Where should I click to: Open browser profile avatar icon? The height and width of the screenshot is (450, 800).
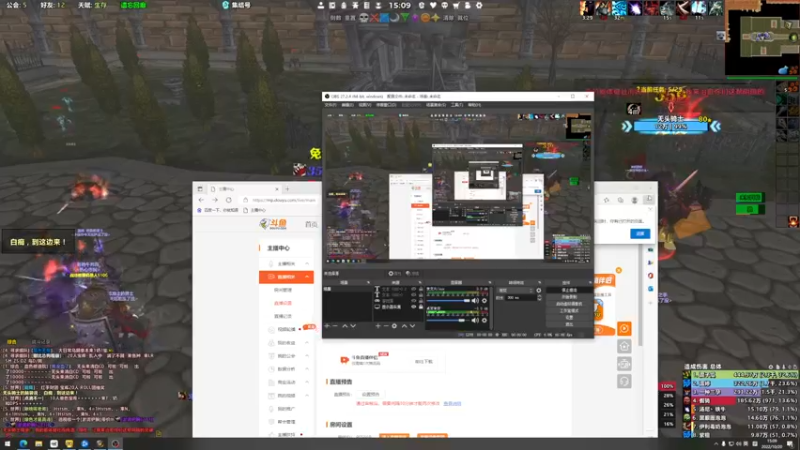634,200
